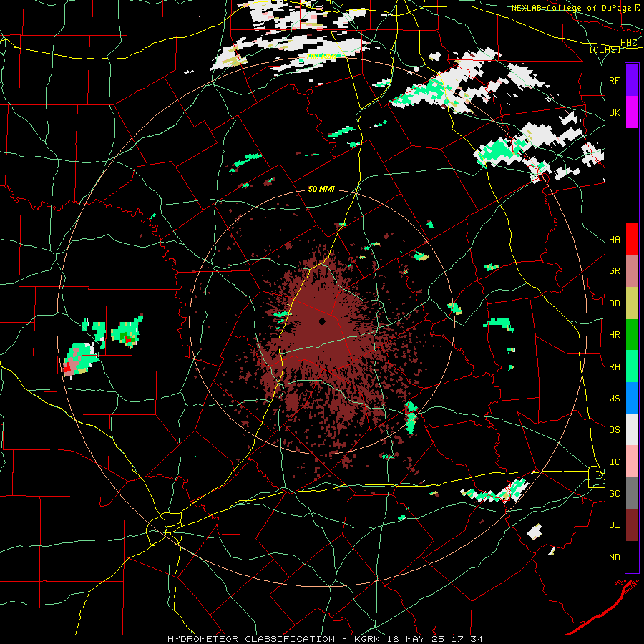The width and height of the screenshot is (644, 644).
Task: Click the RF legend label
Action: coord(614,80)
